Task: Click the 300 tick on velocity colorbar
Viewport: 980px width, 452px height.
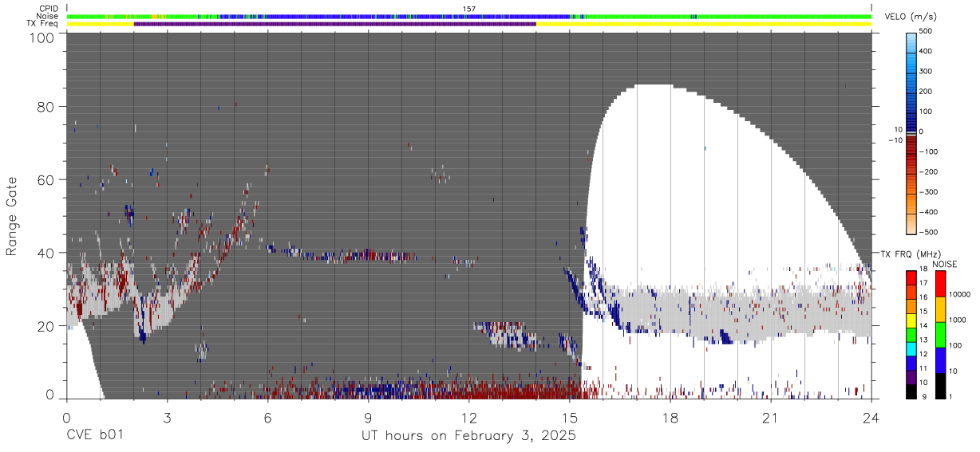Action: 924,72
